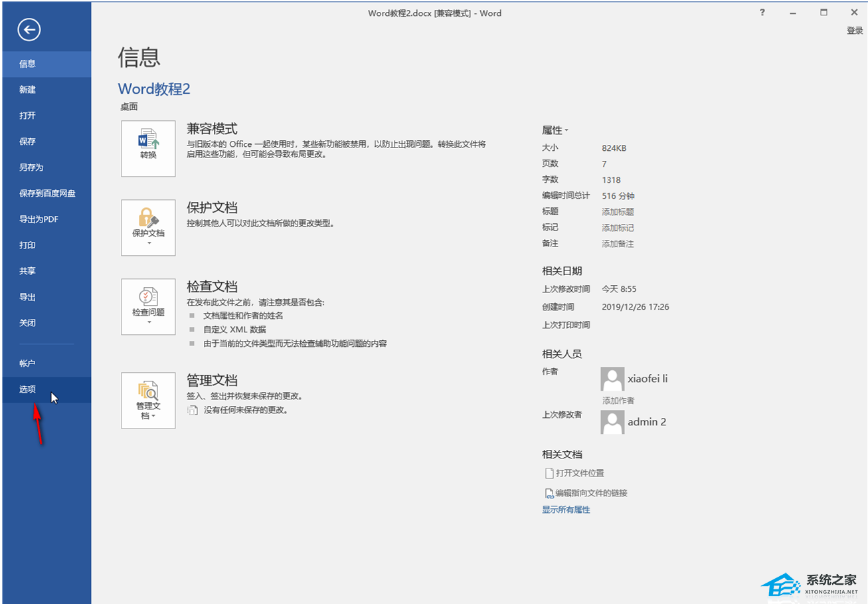Open 打印 in the backstage menu
Image resolution: width=868 pixels, height=604 pixels.
[x=27, y=245]
